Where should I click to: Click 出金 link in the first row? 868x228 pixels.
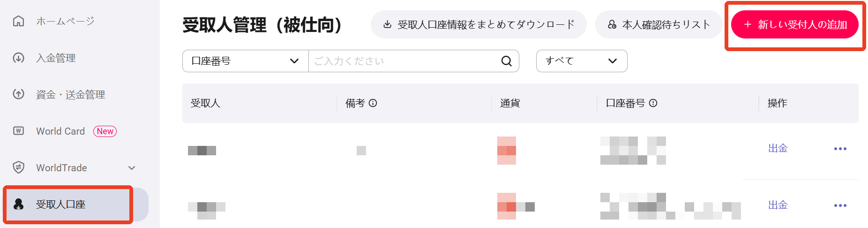click(x=778, y=148)
